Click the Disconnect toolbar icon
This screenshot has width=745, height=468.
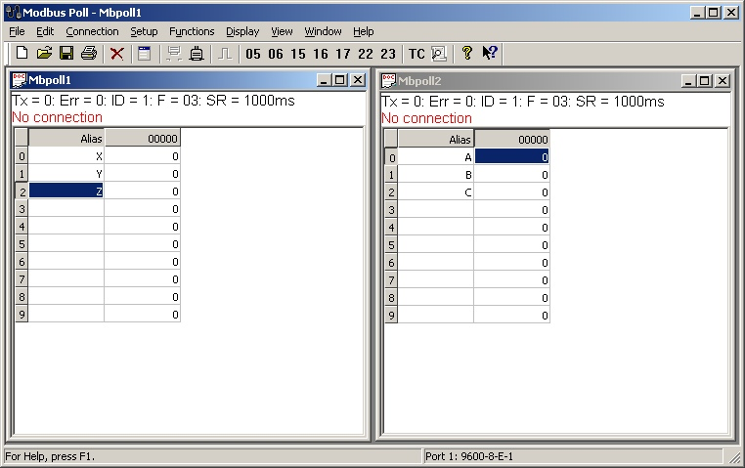click(x=196, y=54)
